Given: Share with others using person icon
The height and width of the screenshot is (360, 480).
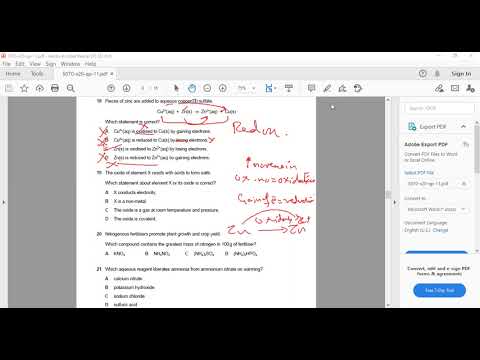Looking at the screenshot, I should click(x=470, y=88).
